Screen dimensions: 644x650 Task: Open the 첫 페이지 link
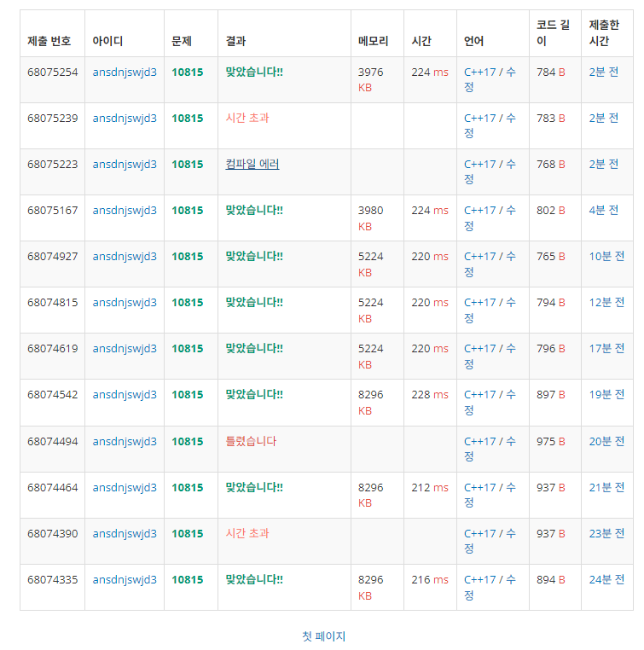323,635
